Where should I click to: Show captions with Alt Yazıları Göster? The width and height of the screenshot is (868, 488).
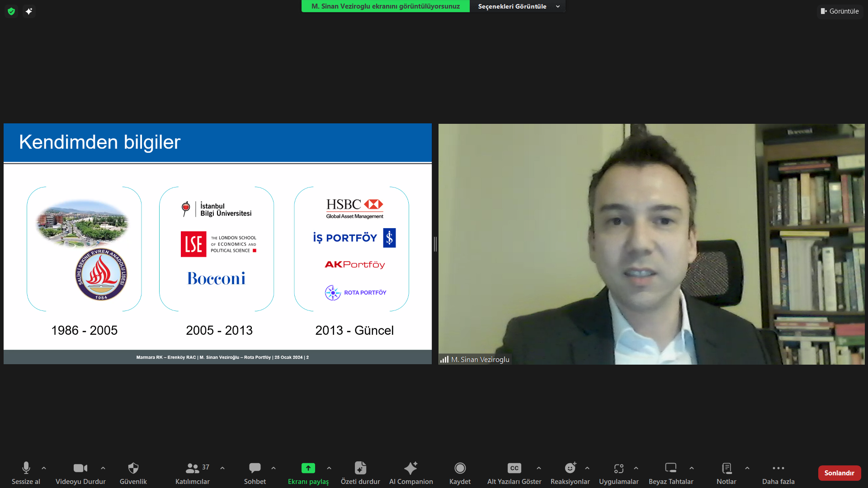tap(514, 473)
